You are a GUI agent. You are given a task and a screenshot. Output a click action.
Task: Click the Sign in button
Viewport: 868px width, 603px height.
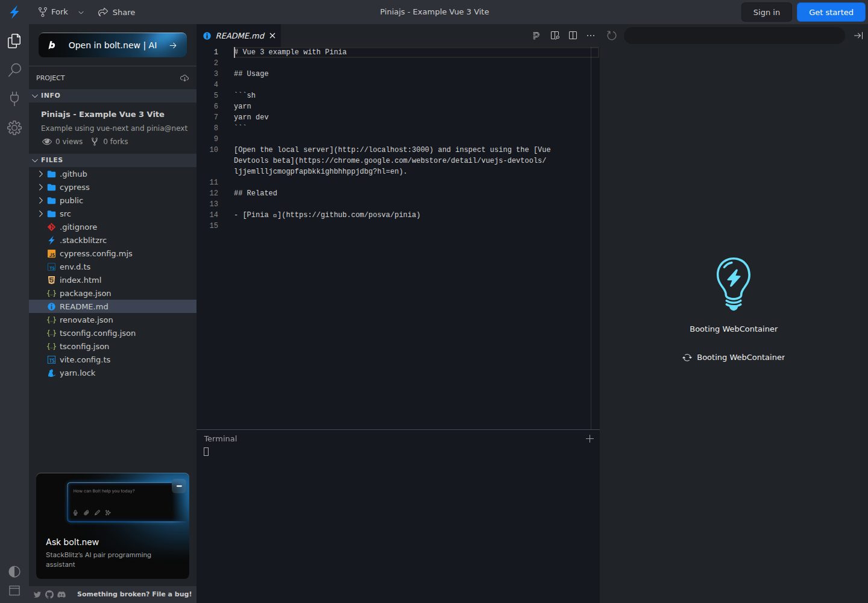point(766,12)
